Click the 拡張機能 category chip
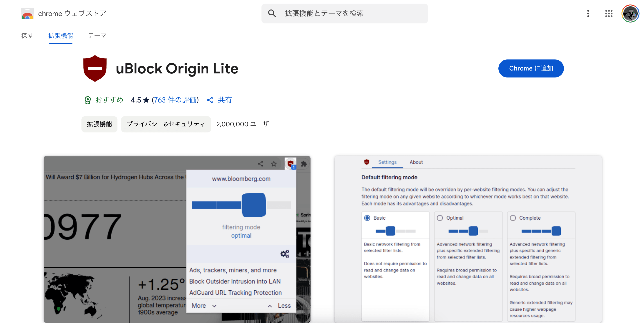Screen dimensions: 644x323 [99, 124]
